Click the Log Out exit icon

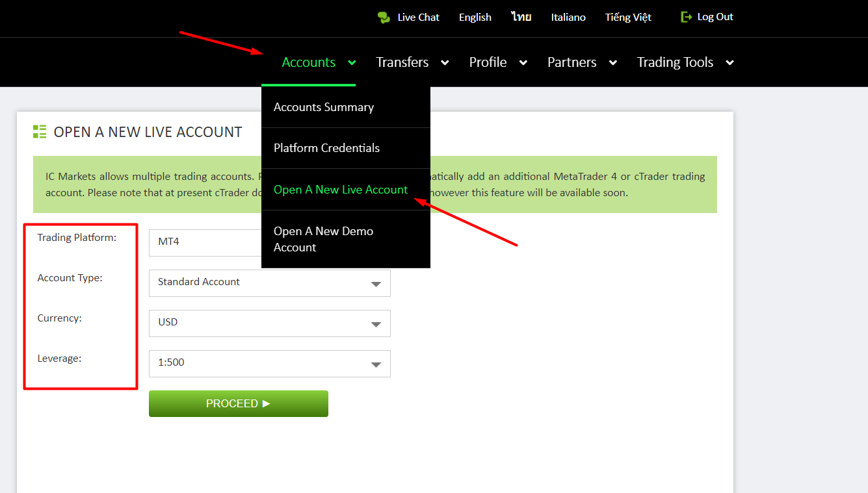point(687,17)
